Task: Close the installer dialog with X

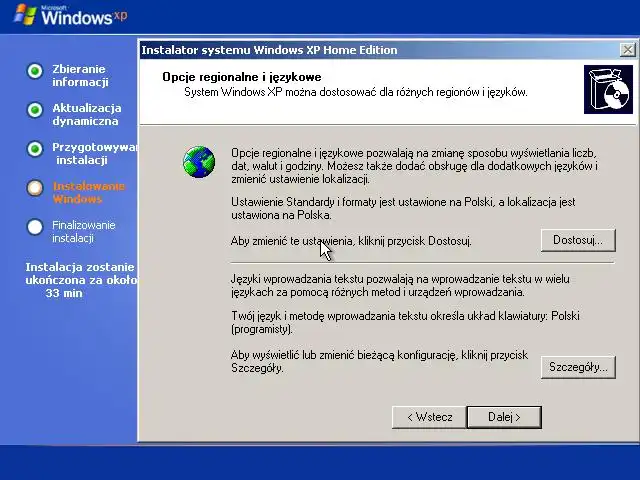Action: click(x=627, y=50)
